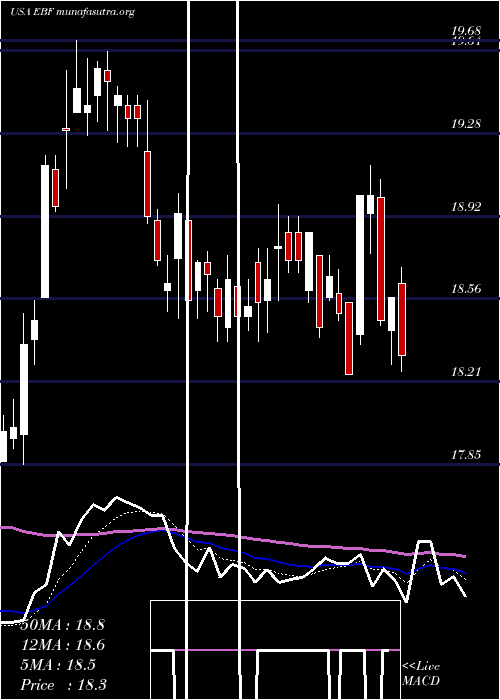Screen dimensions: 500x700
Task: Click the 'Price : 18.3' legend text
Action: (x=63, y=685)
